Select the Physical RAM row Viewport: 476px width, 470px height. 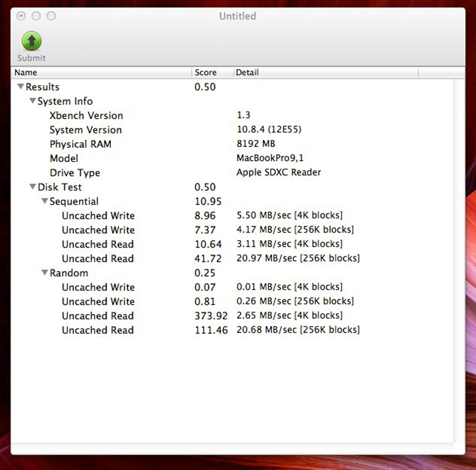[80, 144]
